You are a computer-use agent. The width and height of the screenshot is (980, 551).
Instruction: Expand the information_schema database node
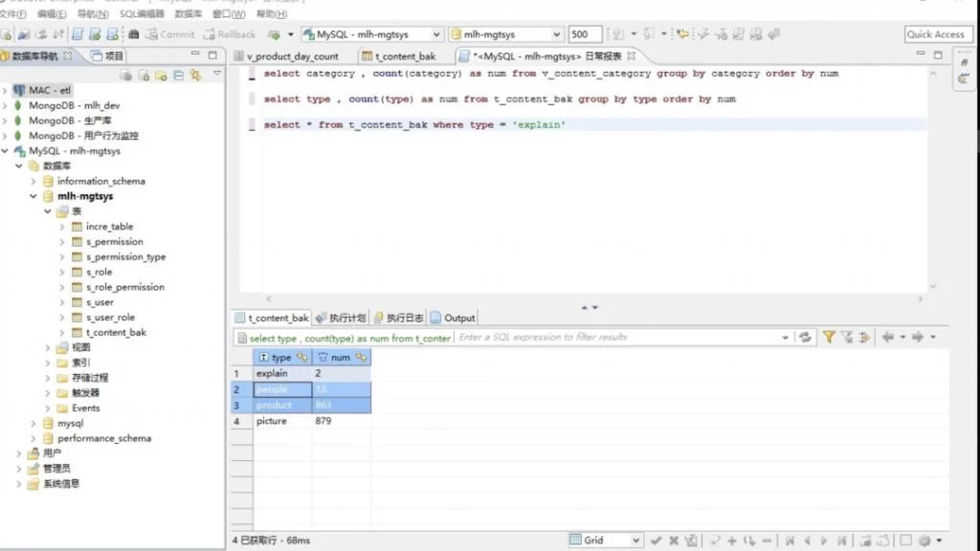pos(34,182)
